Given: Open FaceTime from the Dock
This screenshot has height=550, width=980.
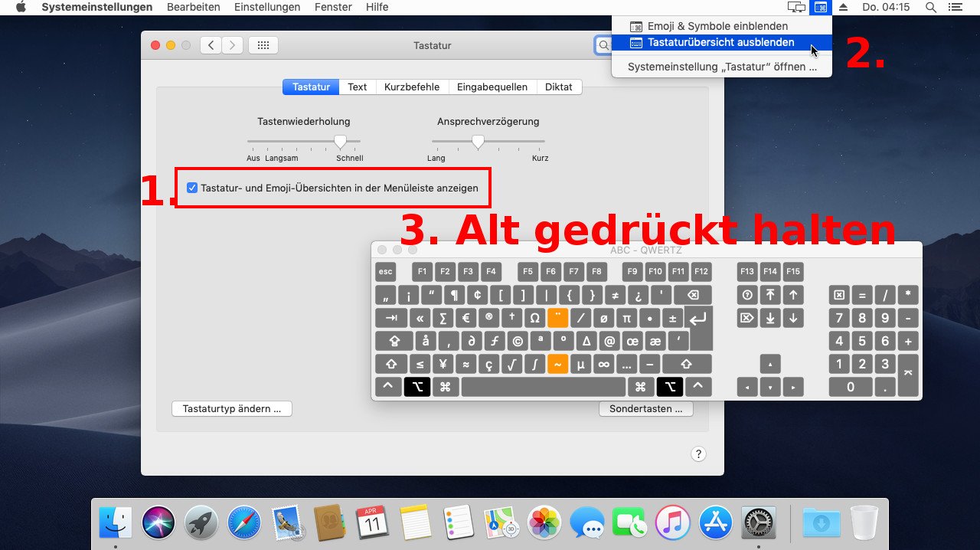Looking at the screenshot, I should tap(630, 523).
